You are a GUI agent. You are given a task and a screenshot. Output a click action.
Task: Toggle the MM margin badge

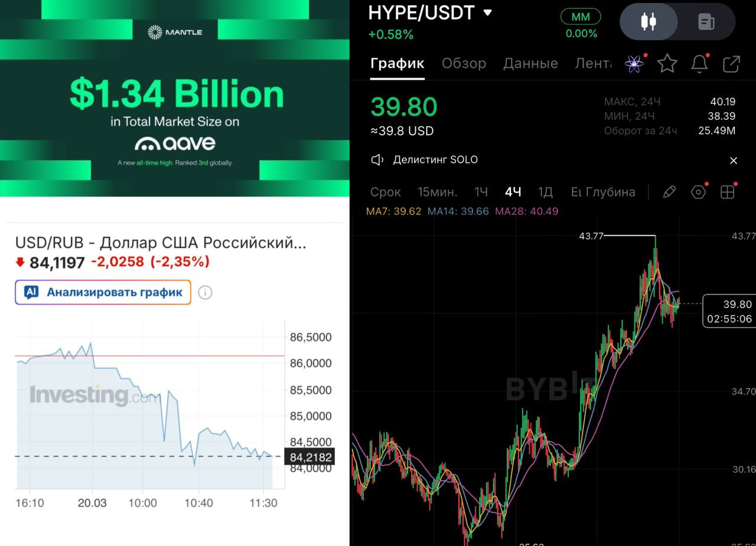tap(581, 17)
